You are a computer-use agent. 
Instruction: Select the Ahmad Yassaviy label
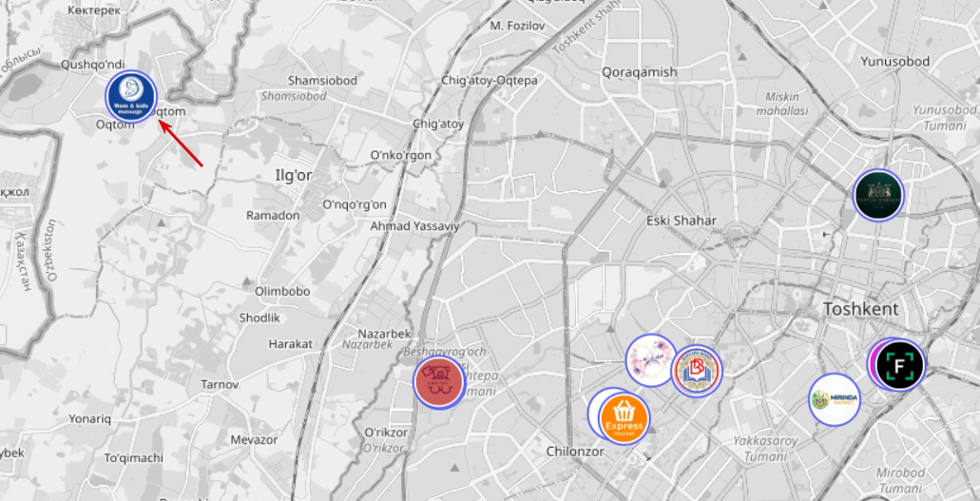[x=414, y=226]
